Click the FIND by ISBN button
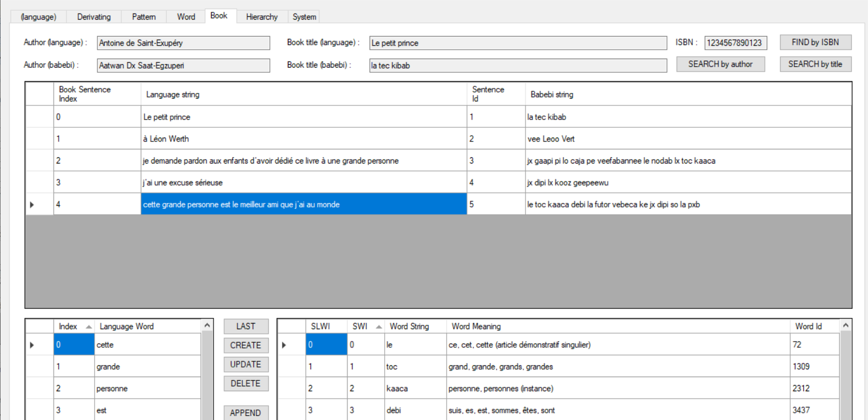Screen dimensions: 868x420 [x=815, y=42]
